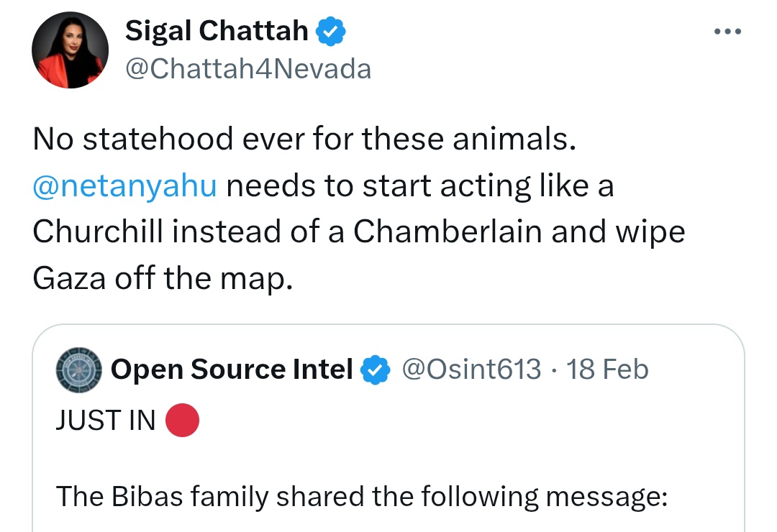Click the verified badge beside Open Source Intel
777x532 pixels.
(x=376, y=370)
